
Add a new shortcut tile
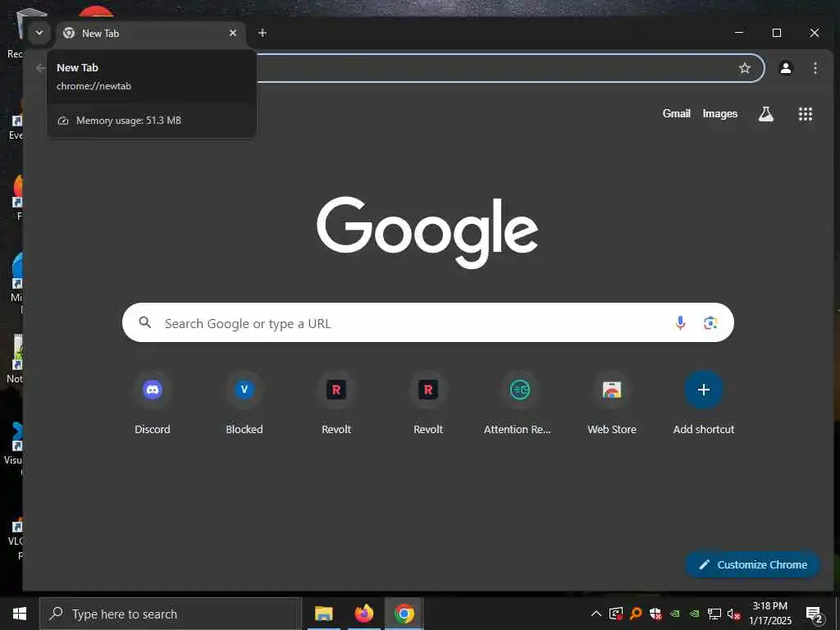[704, 403]
